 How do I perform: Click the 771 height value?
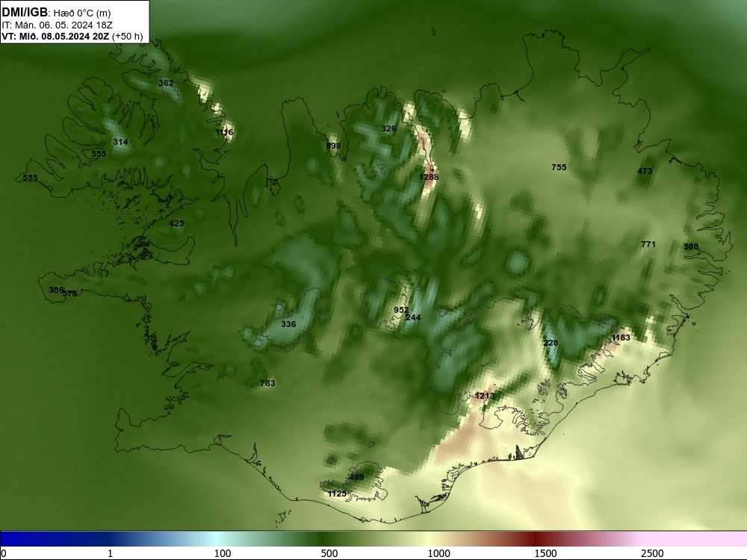(648, 244)
